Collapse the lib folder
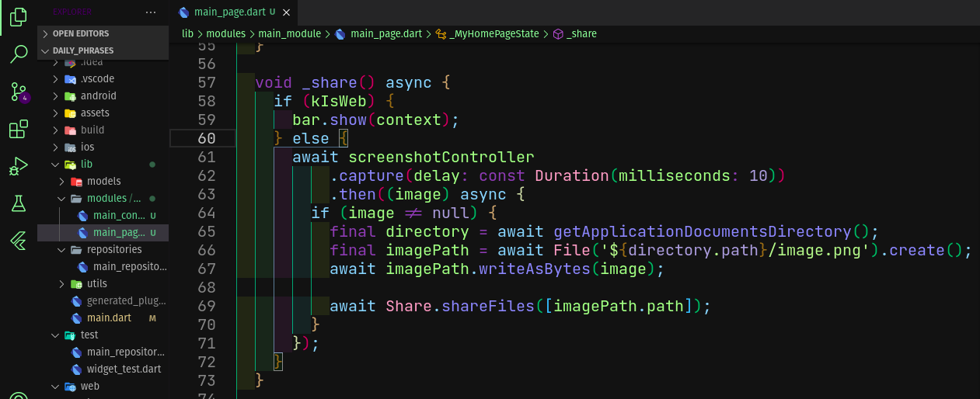 tap(103, 164)
